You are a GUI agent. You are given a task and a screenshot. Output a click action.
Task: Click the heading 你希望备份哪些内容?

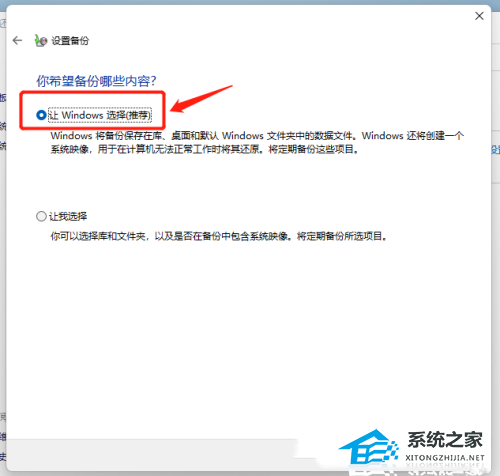pyautogui.click(x=96, y=81)
